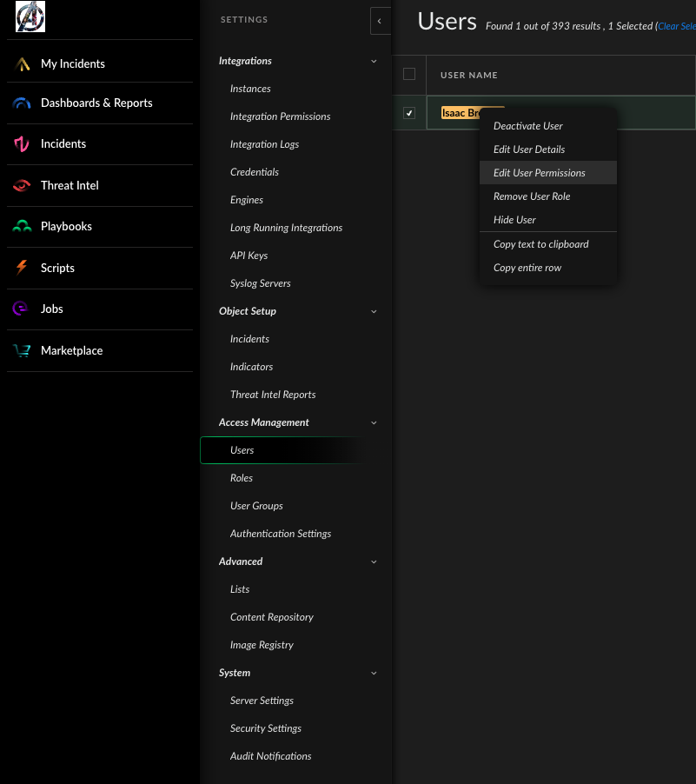
Task: Collapse the settings panel with arrow button
Action: click(x=380, y=21)
